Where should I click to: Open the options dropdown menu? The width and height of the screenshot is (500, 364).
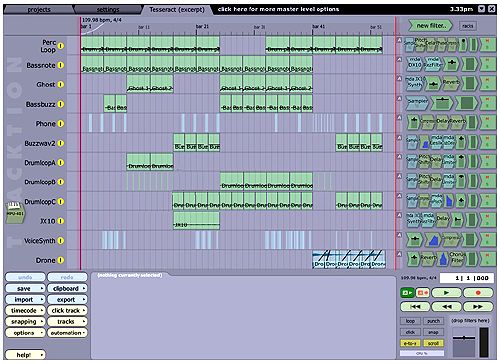[25, 333]
